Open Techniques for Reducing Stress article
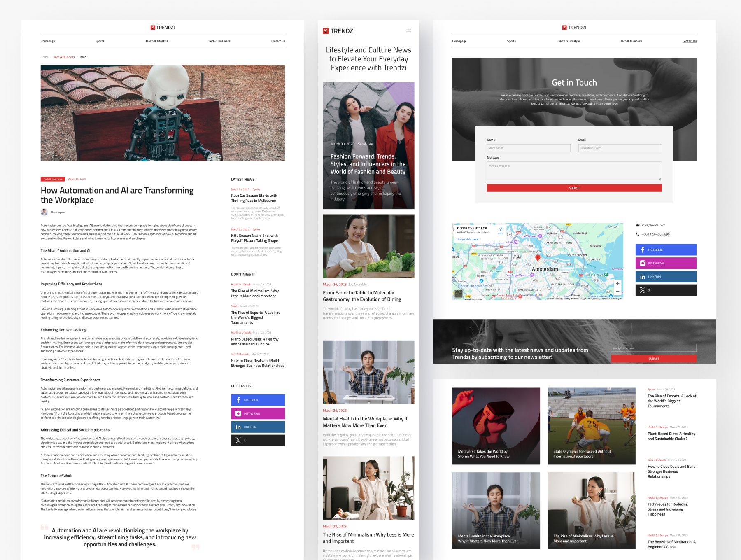 [x=668, y=509]
